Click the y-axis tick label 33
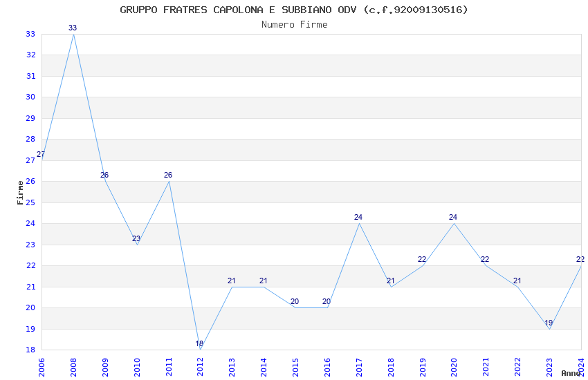Viewport: 588px width, 380px height. (x=30, y=34)
